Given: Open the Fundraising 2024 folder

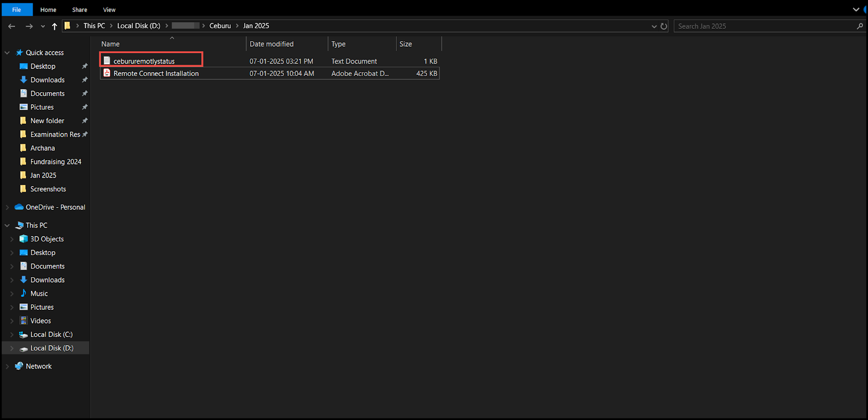Looking at the screenshot, I should tap(55, 162).
